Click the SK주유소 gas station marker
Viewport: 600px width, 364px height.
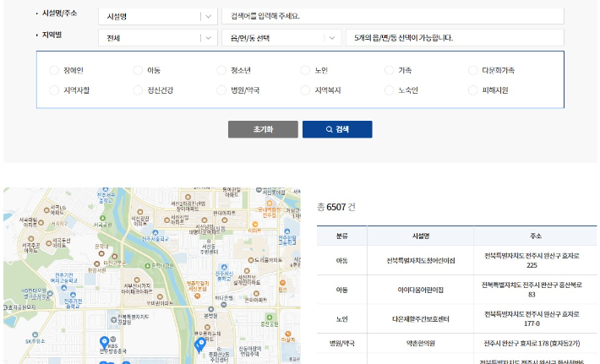click(35, 334)
